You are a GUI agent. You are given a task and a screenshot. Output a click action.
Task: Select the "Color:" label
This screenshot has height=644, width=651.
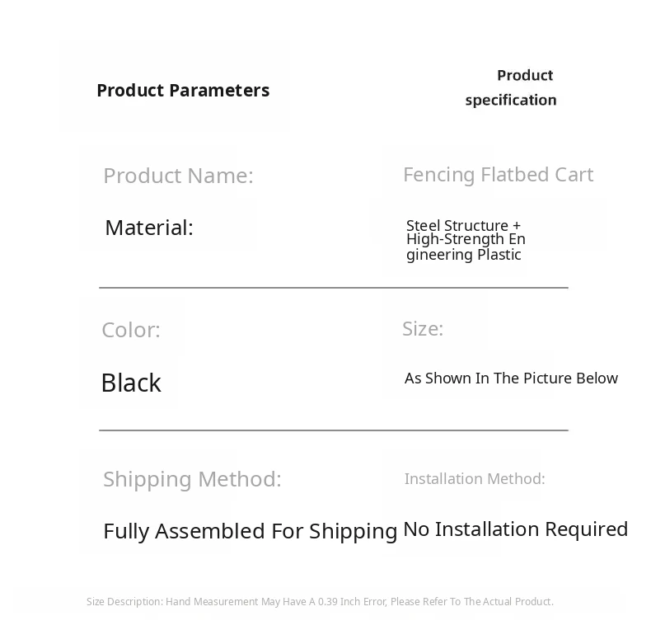131,330
